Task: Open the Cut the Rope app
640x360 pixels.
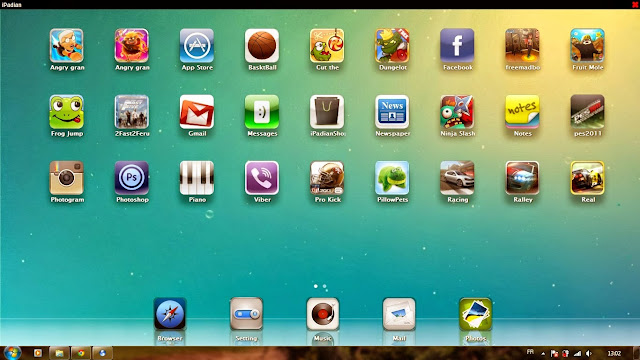Action: click(x=327, y=45)
